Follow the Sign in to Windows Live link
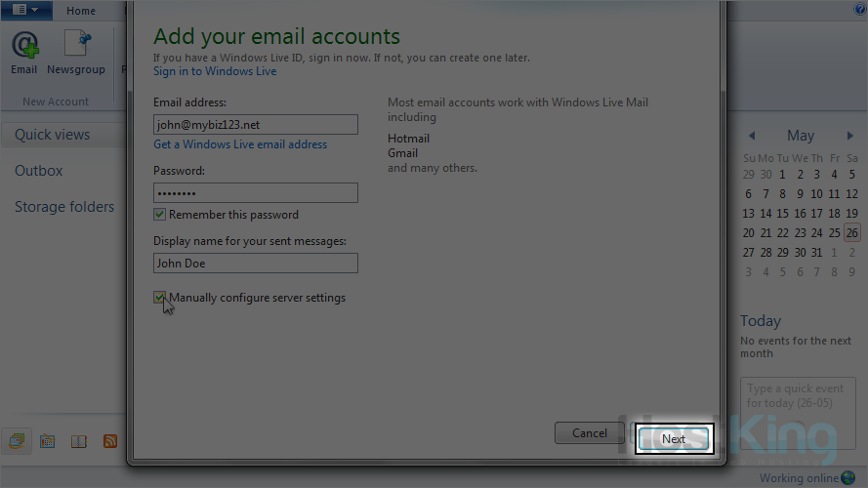Image resolution: width=868 pixels, height=488 pixels. pos(215,71)
